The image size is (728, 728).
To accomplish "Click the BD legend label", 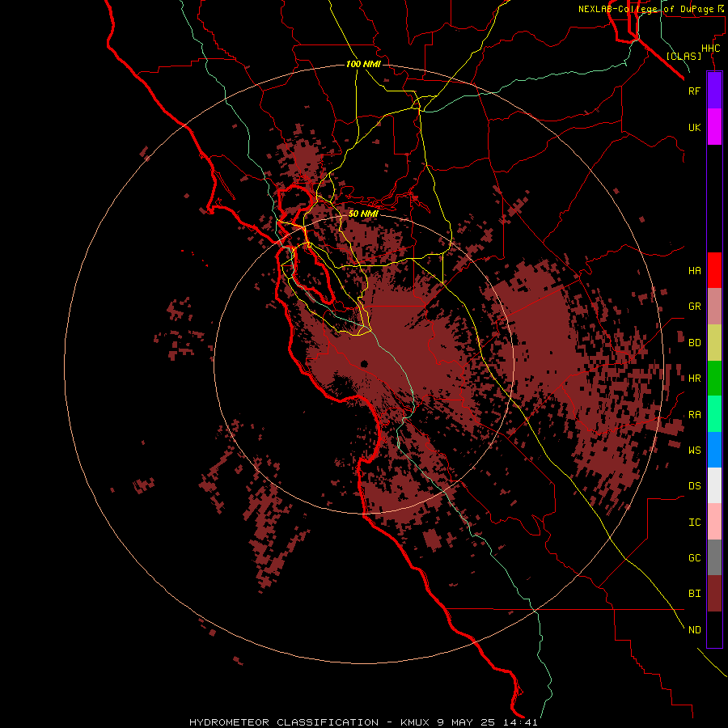I will pyautogui.click(x=694, y=343).
